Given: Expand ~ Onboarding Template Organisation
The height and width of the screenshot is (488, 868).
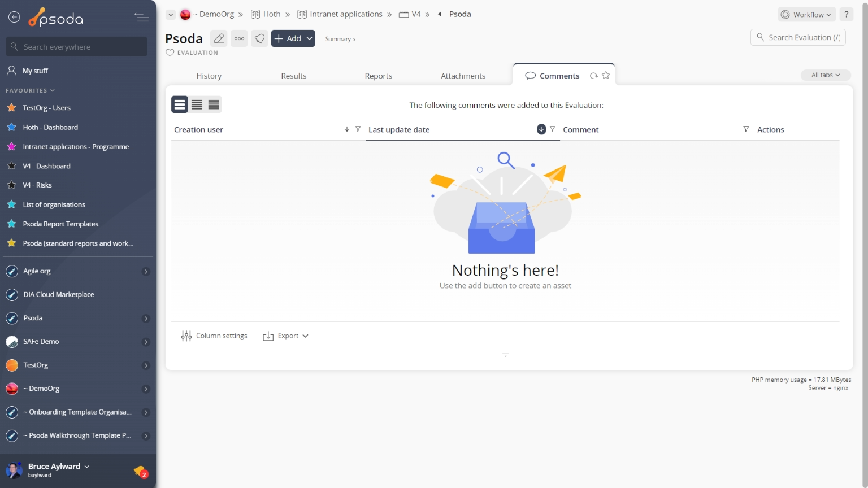Looking at the screenshot, I should coord(146,413).
